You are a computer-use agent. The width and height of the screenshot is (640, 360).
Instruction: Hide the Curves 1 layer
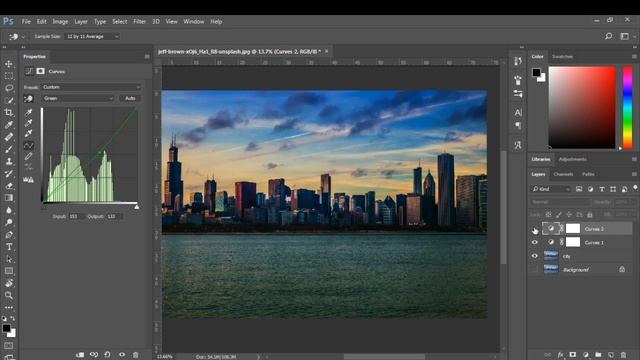(x=535, y=242)
